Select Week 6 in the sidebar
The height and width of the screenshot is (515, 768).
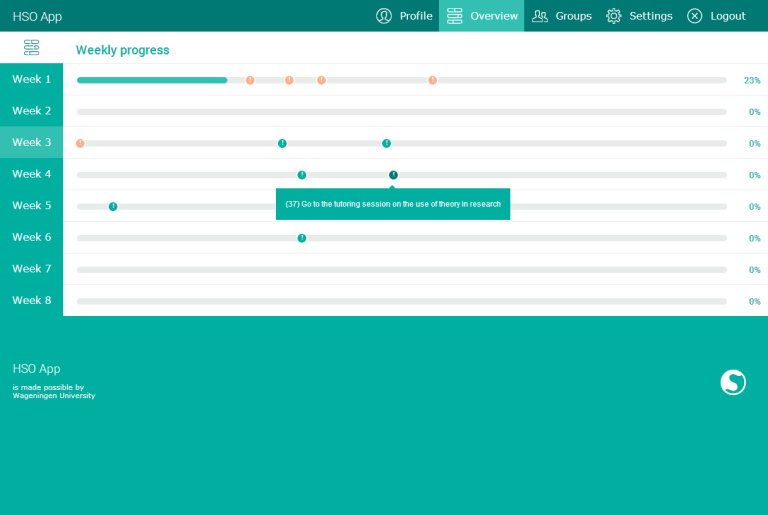click(31, 237)
